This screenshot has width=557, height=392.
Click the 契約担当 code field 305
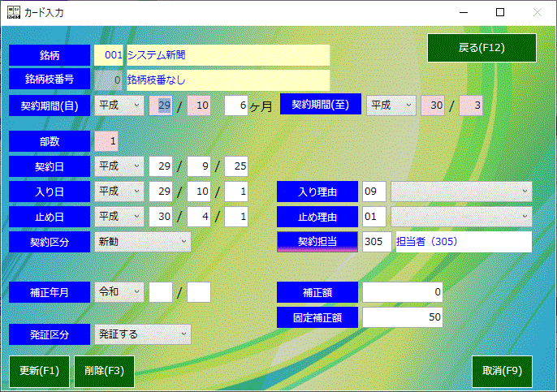coord(377,242)
